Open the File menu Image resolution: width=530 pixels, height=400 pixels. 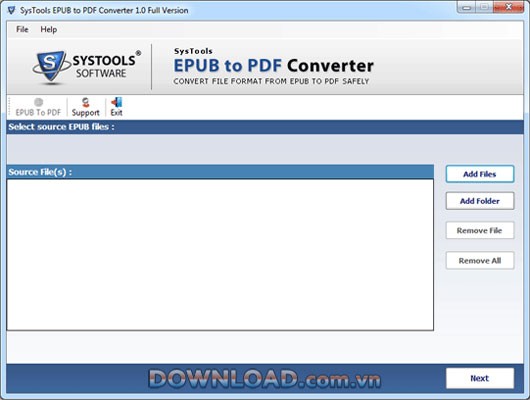point(22,29)
